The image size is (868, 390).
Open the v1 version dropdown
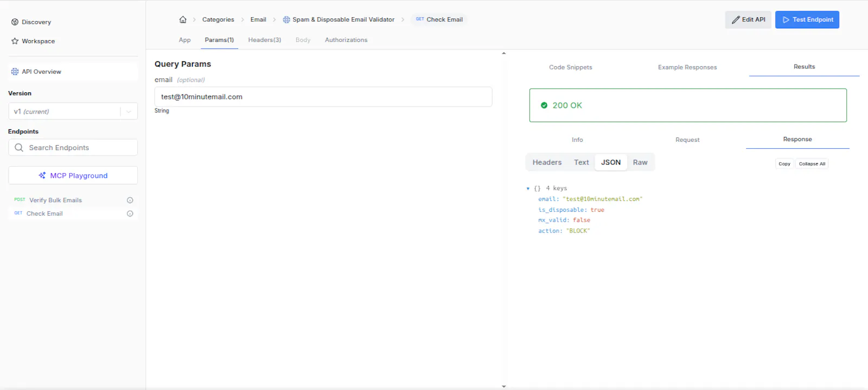point(73,111)
